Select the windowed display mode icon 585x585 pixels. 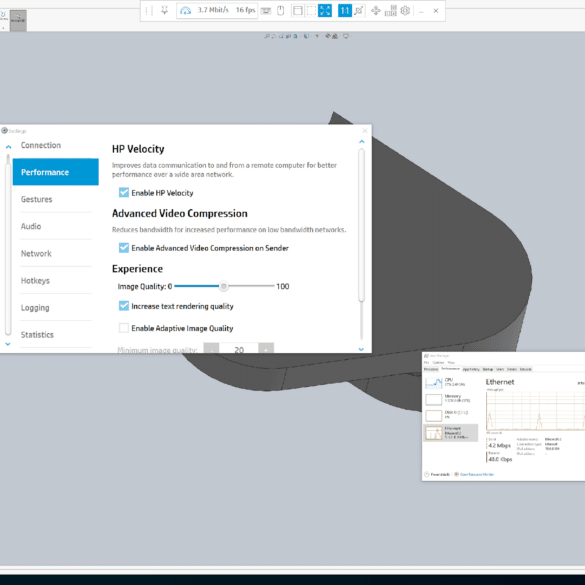tap(297, 10)
